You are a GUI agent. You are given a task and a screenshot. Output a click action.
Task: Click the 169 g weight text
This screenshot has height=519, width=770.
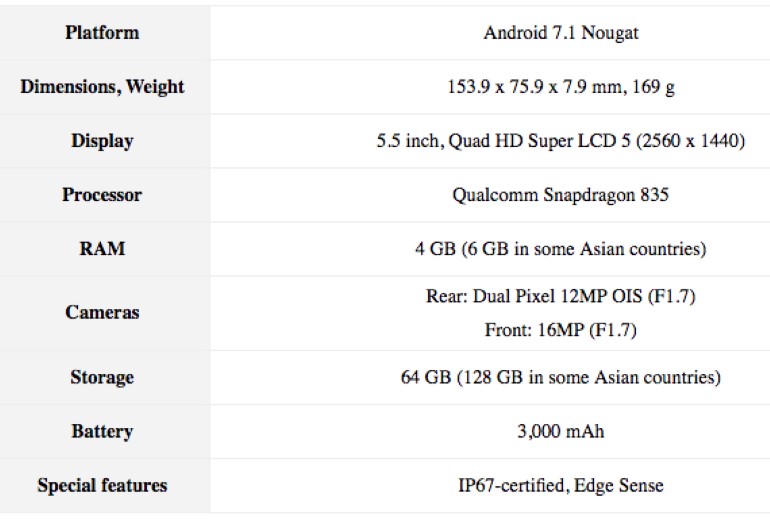tap(655, 87)
